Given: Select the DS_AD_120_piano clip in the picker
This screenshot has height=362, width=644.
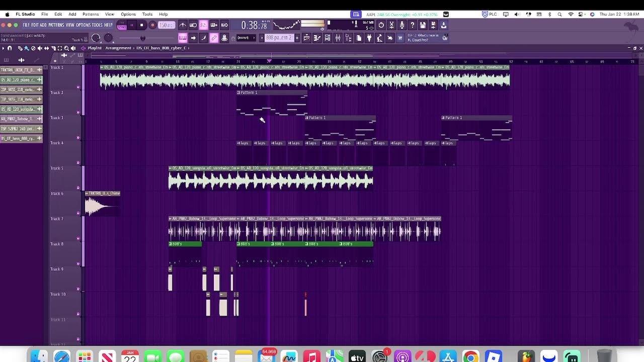Looking at the screenshot, I should [x=21, y=80].
